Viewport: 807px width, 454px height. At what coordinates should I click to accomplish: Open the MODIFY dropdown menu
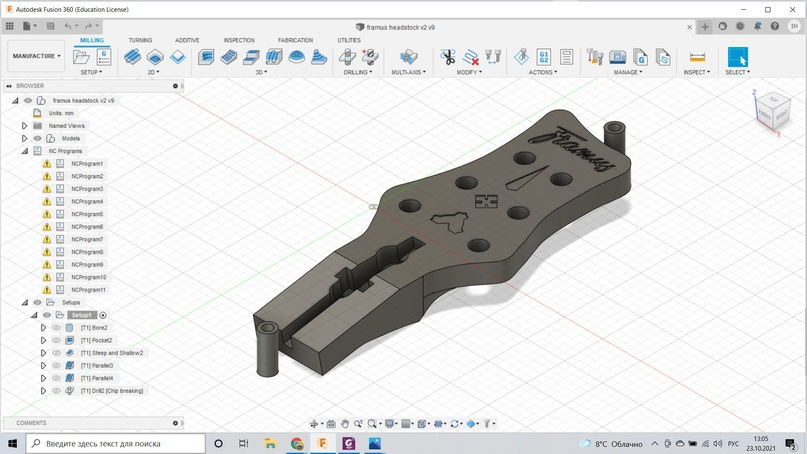click(x=469, y=72)
